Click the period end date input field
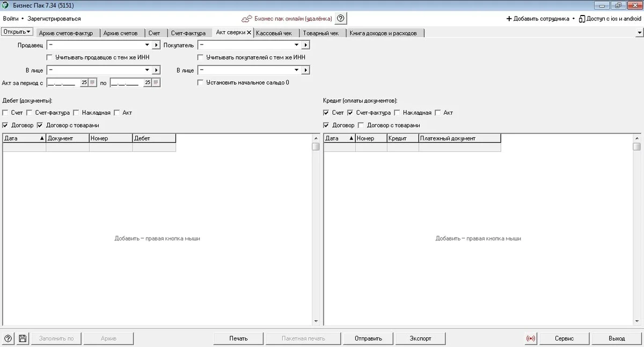 [127, 83]
